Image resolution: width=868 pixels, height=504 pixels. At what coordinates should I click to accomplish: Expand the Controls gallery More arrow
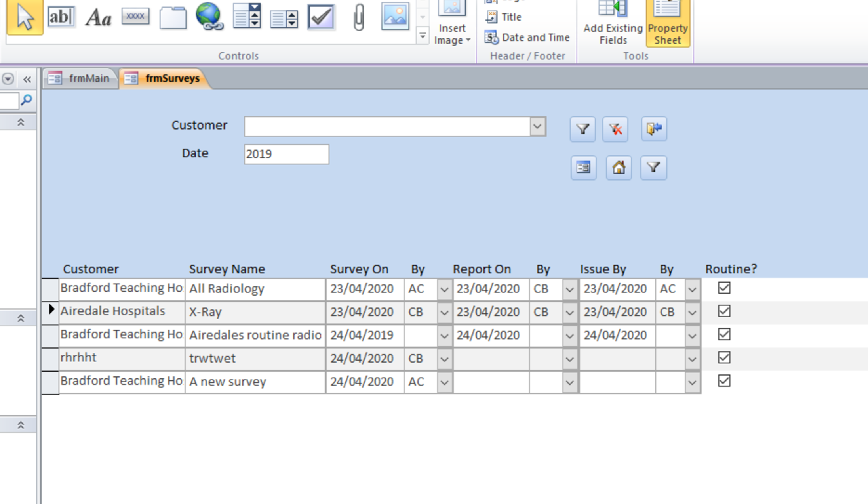pos(423,36)
